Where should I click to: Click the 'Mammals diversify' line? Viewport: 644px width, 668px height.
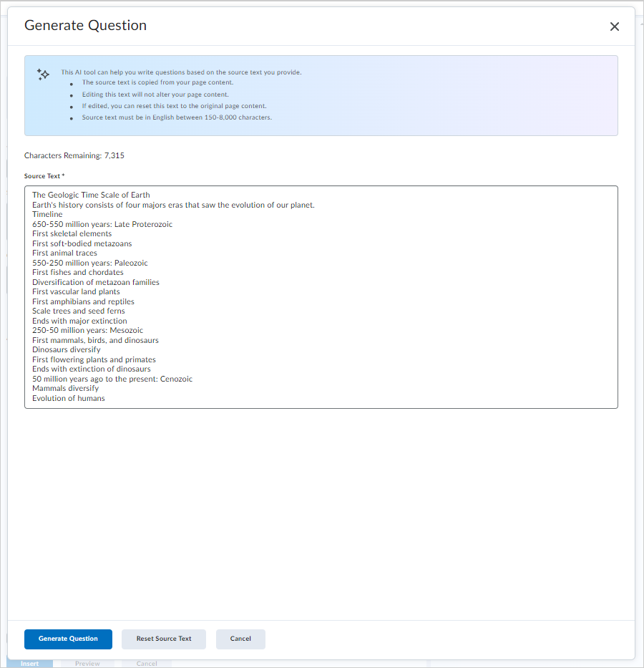point(66,389)
